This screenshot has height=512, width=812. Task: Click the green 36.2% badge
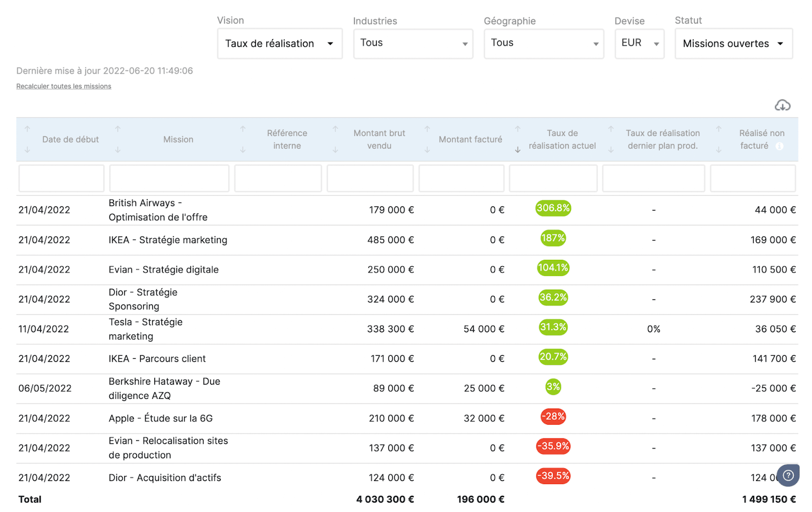pyautogui.click(x=553, y=297)
